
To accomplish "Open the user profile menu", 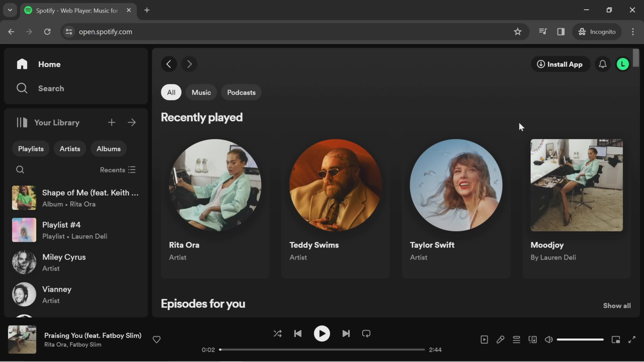I will 623,64.
